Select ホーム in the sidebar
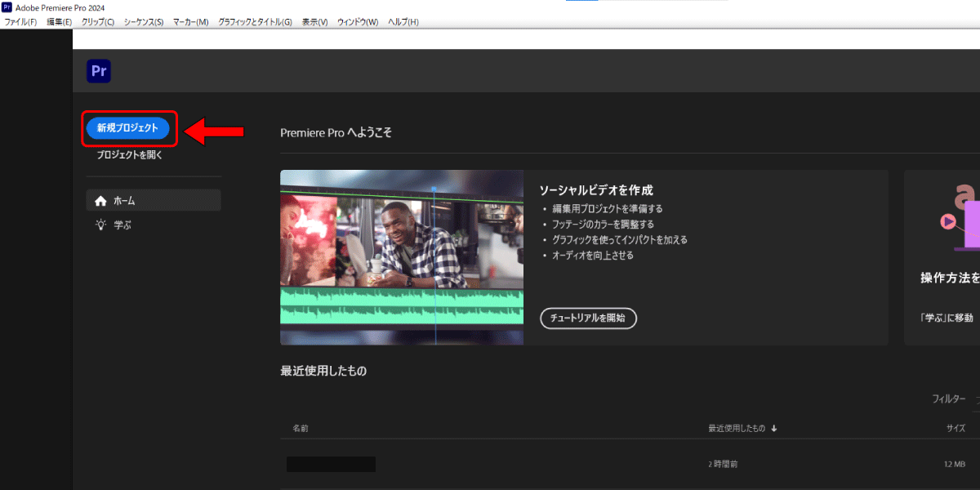This screenshot has width=980, height=490. point(154,200)
